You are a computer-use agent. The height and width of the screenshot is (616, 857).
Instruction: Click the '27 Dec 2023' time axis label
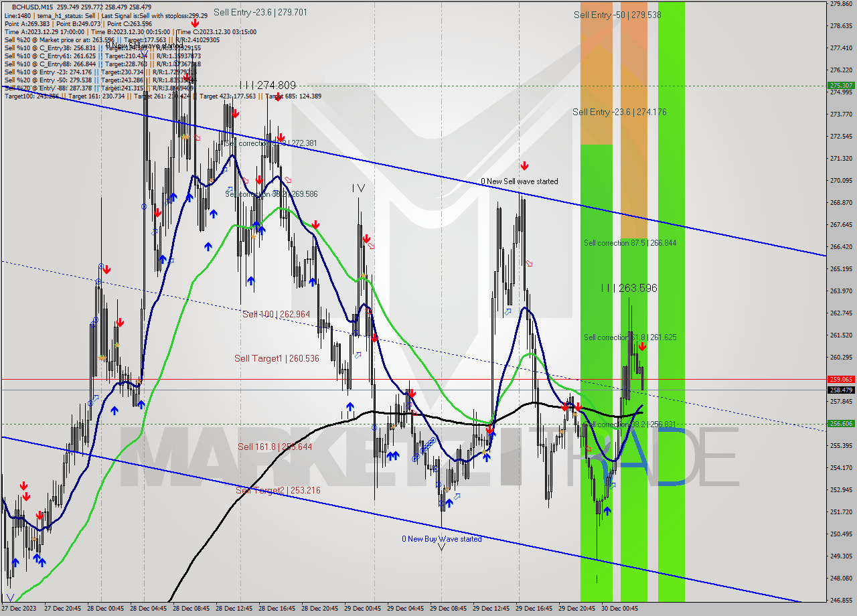tap(18, 609)
